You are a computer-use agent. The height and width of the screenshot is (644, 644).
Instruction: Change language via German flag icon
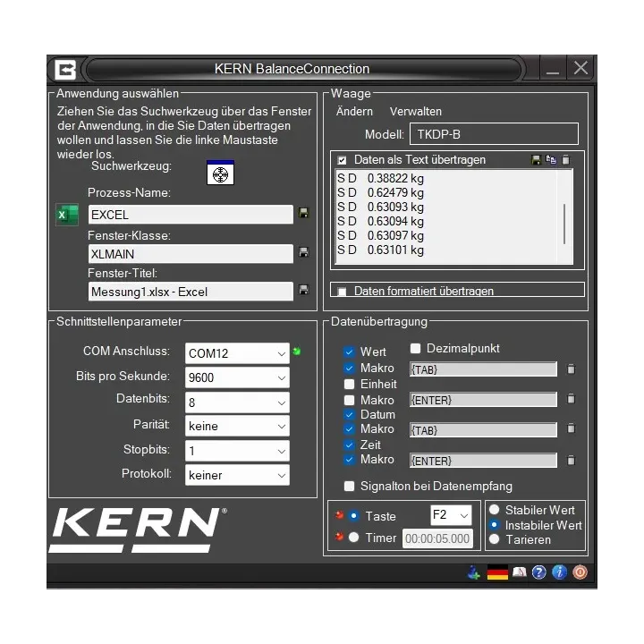pyautogui.click(x=497, y=572)
